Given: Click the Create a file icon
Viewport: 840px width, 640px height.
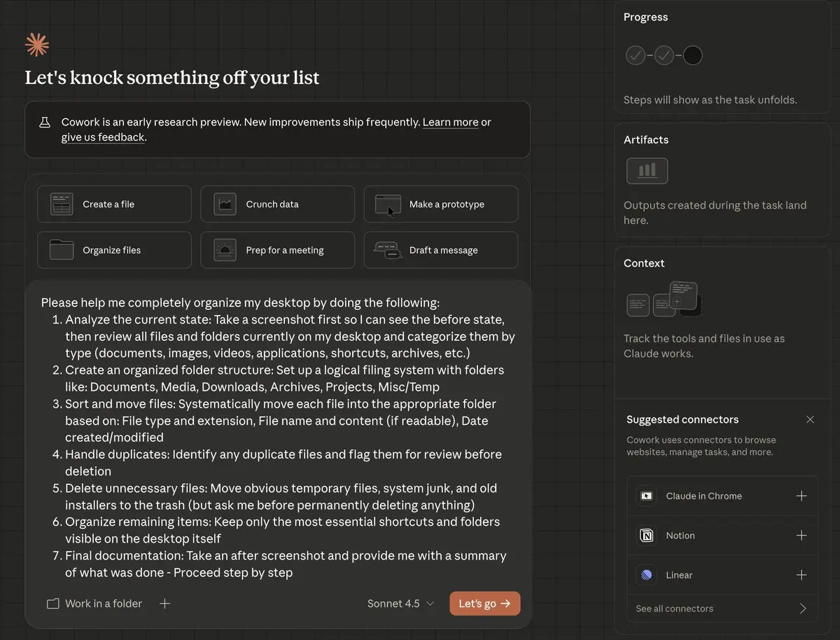Looking at the screenshot, I should click(62, 204).
